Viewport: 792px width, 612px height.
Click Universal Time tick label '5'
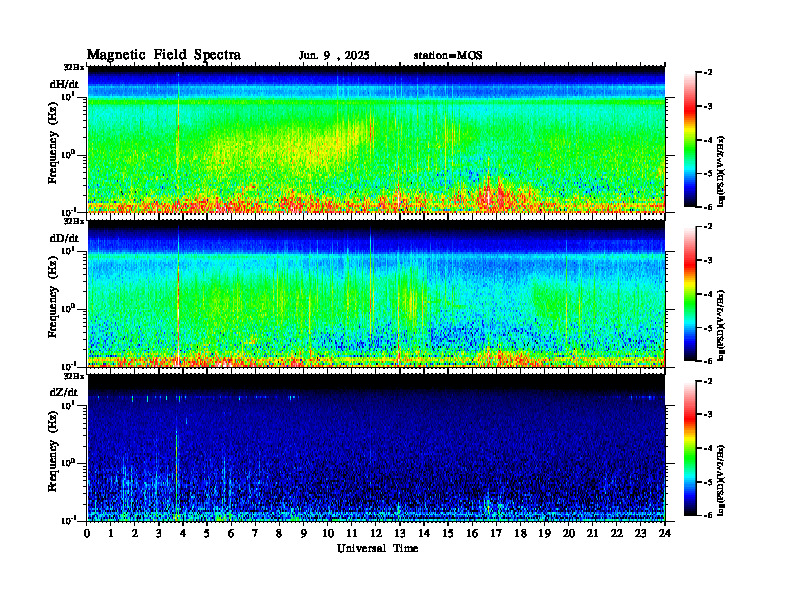click(207, 533)
